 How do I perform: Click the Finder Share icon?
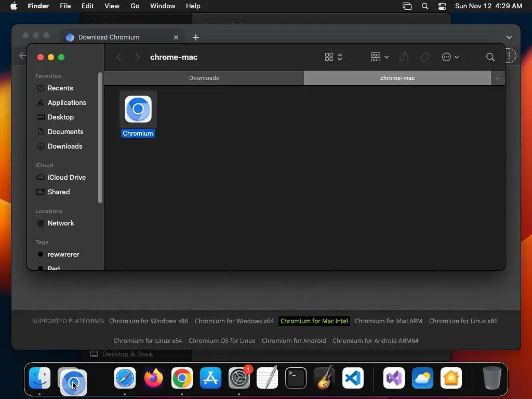404,57
